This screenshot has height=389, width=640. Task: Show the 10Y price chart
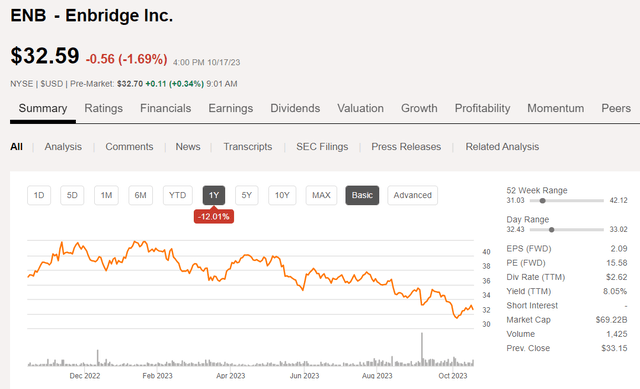[282, 195]
